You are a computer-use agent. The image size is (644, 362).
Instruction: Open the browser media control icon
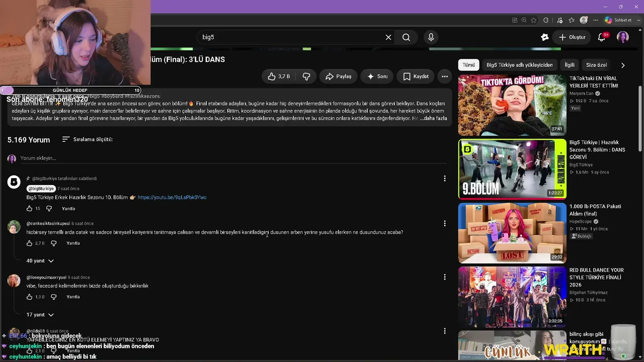[558, 20]
